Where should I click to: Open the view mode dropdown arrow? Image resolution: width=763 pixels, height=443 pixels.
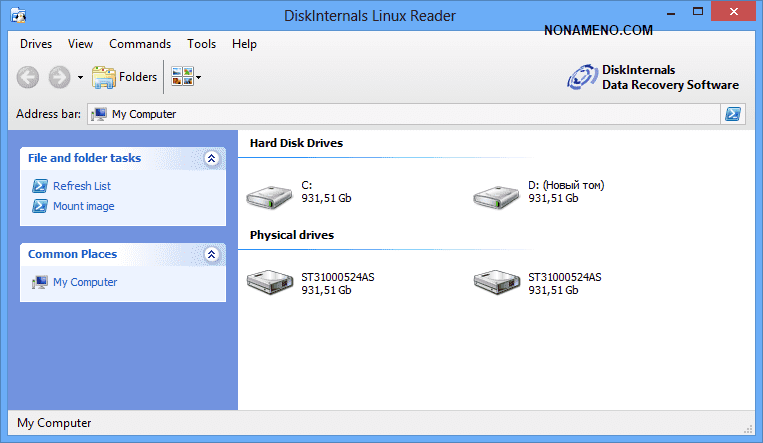(199, 77)
